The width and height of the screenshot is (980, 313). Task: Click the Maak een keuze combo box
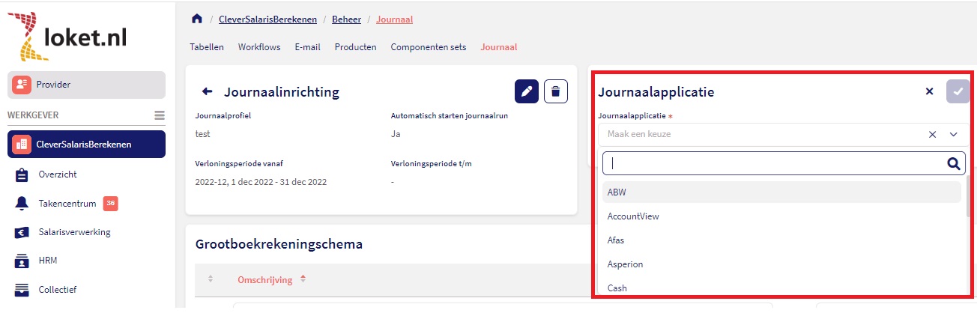click(783, 134)
